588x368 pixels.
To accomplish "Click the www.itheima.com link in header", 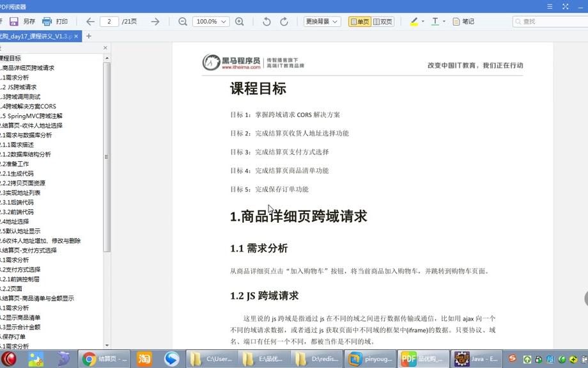I will pyautogui.click(x=241, y=67).
